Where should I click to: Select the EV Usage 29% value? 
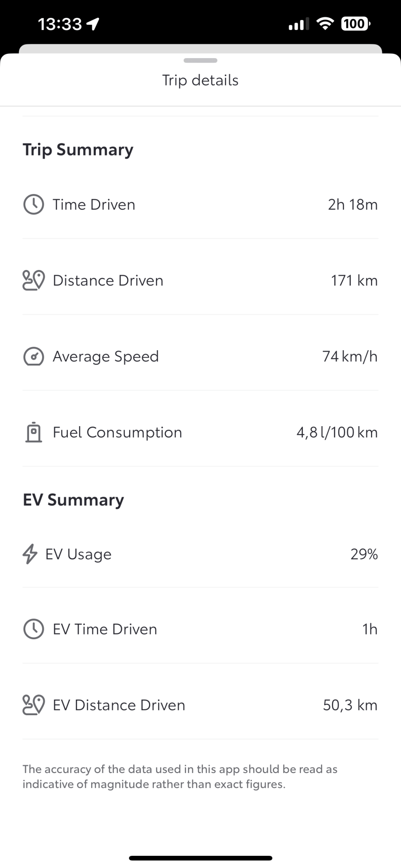pos(364,554)
